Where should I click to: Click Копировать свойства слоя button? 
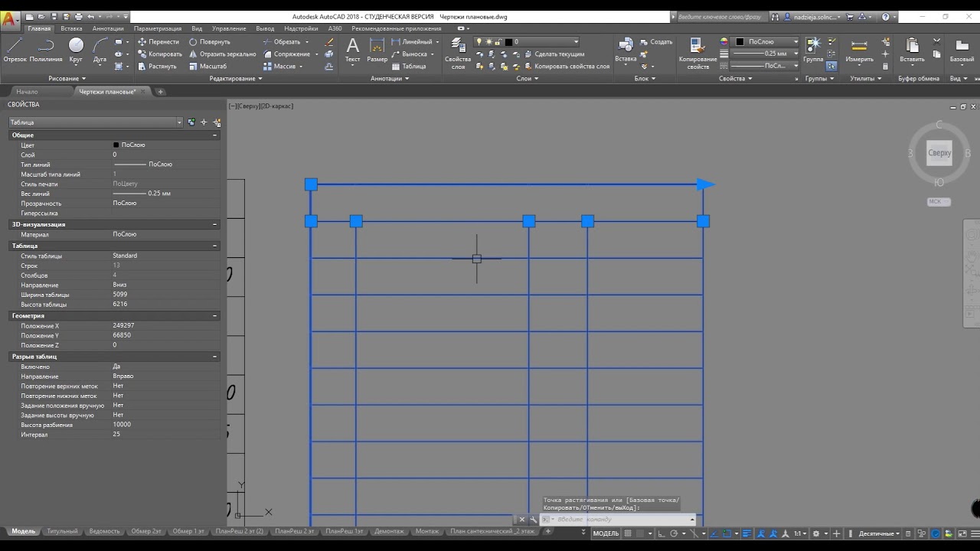coord(567,67)
